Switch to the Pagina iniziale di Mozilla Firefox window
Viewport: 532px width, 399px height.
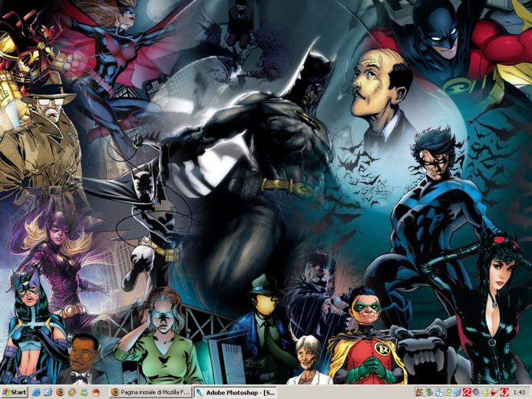click(150, 393)
